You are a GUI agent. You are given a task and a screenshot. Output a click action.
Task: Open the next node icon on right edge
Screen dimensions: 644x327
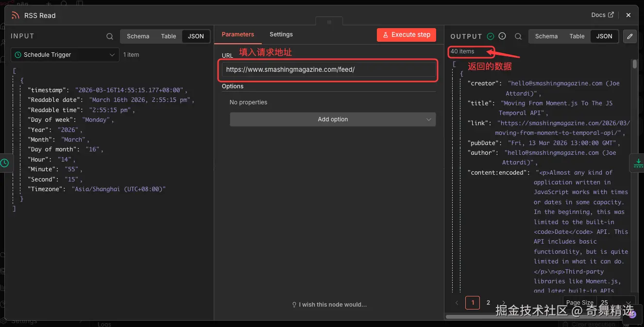pos(637,163)
